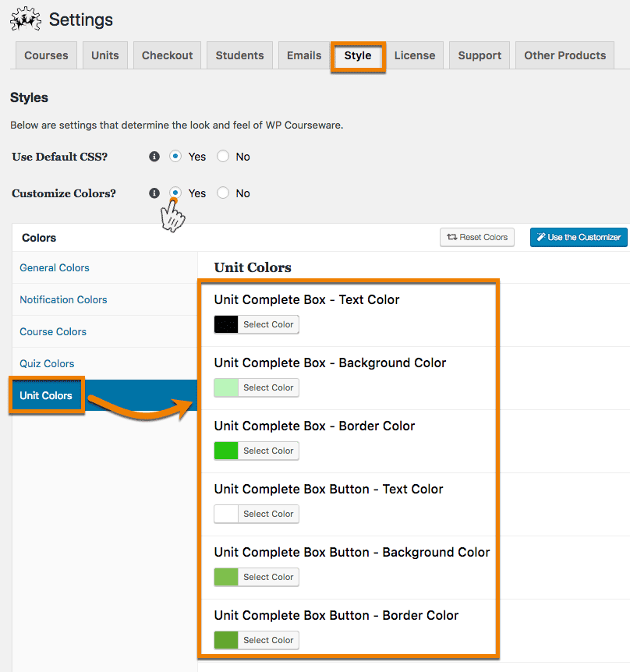Screen dimensions: 630x672
Task: Open the License tab
Action: (x=415, y=55)
